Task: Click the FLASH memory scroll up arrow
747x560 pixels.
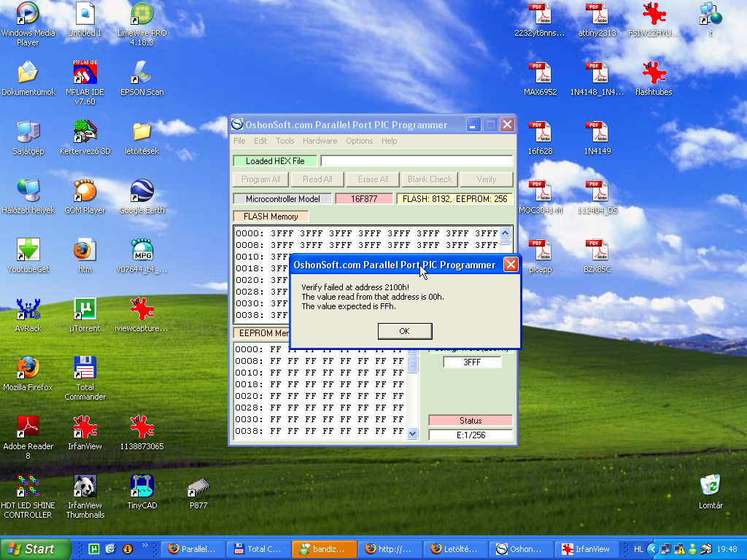Action: pyautogui.click(x=505, y=233)
